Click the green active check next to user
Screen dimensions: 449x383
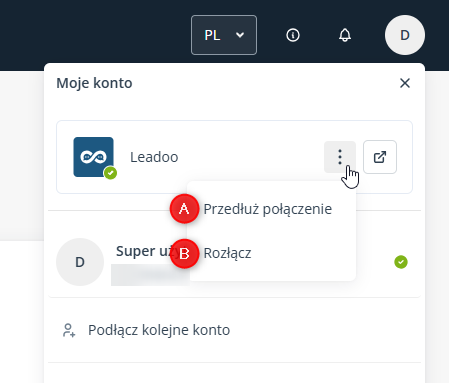[401, 262]
